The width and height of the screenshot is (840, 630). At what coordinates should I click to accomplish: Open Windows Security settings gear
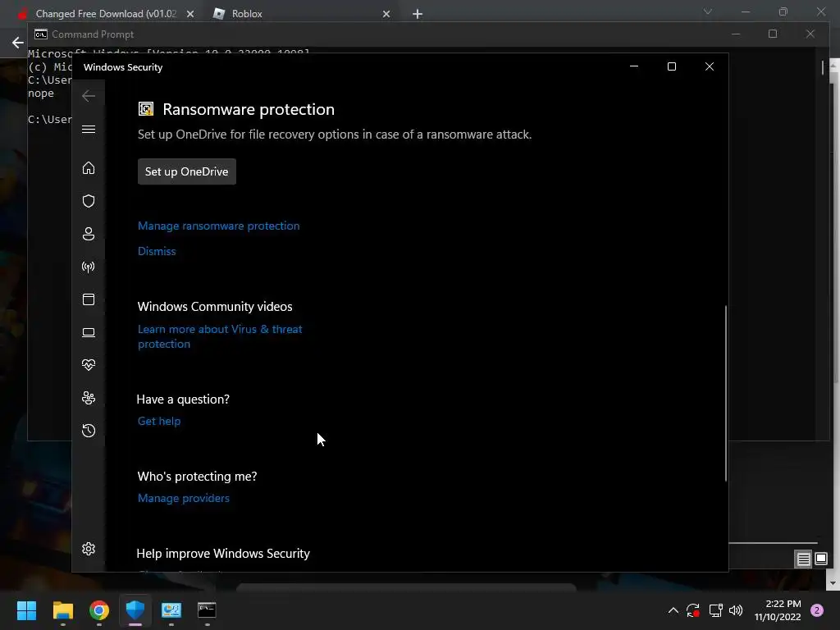(x=89, y=549)
